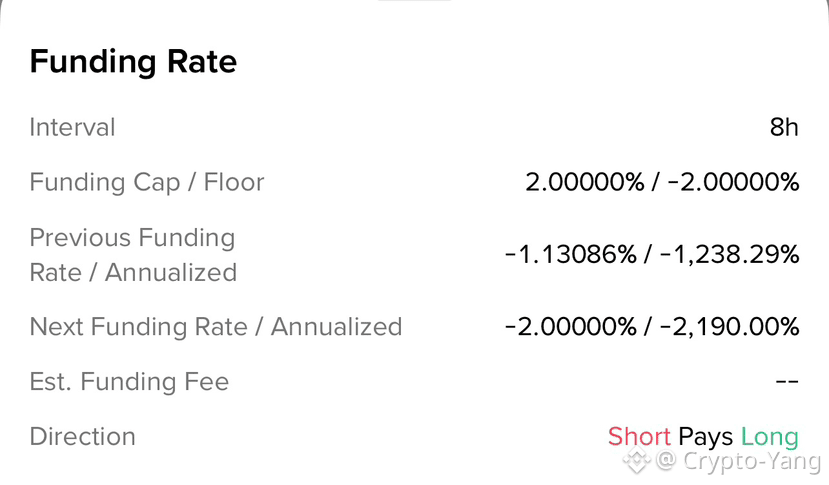Click the -2,190.00% annualized figure
Viewport: 829px width, 485px height.
(x=729, y=327)
